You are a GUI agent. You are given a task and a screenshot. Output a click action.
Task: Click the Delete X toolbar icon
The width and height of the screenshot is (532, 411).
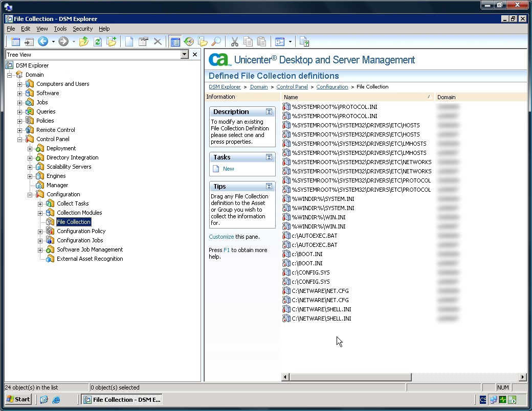pyautogui.click(x=158, y=42)
